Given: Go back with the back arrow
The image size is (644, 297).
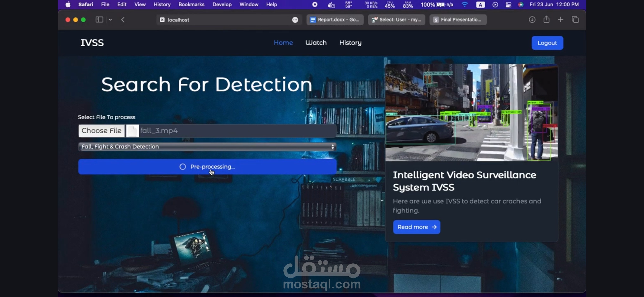Looking at the screenshot, I should click(x=123, y=20).
